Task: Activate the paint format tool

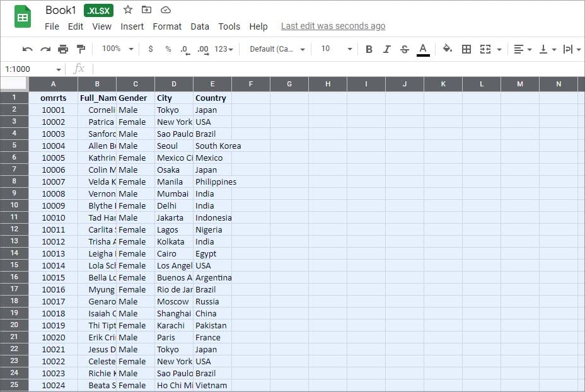Action: click(81, 49)
